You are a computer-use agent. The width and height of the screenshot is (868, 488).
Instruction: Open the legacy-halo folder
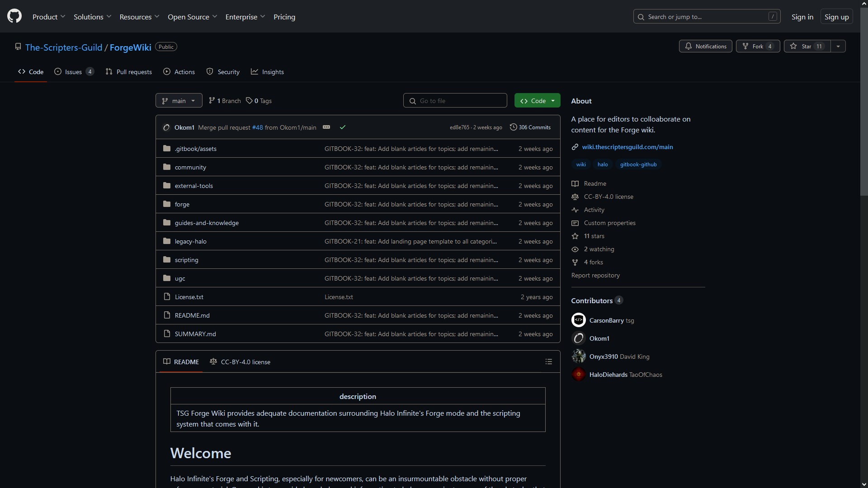tap(190, 241)
